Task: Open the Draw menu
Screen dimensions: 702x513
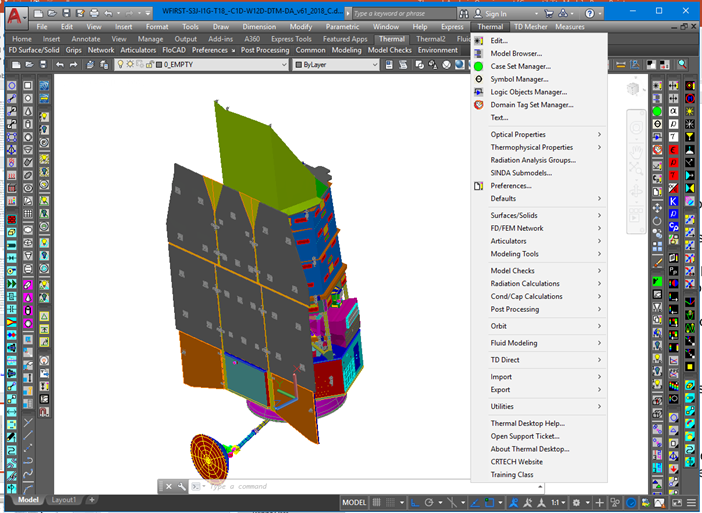Action: pyautogui.click(x=221, y=27)
